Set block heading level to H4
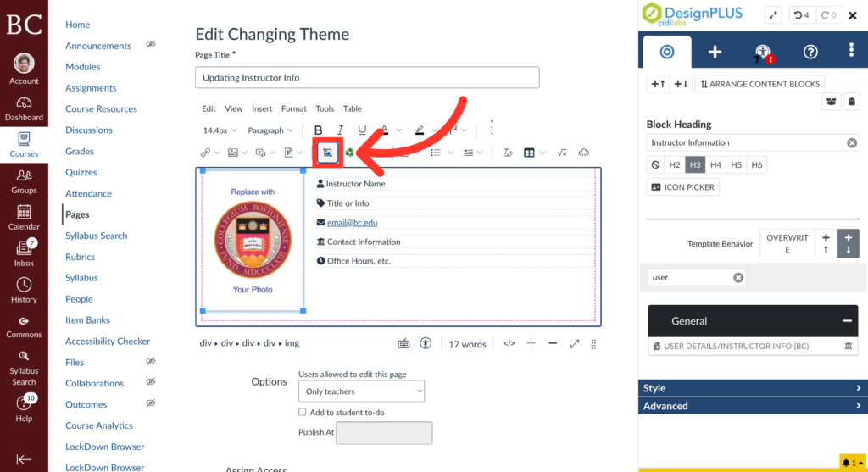Image resolution: width=868 pixels, height=472 pixels. point(715,165)
